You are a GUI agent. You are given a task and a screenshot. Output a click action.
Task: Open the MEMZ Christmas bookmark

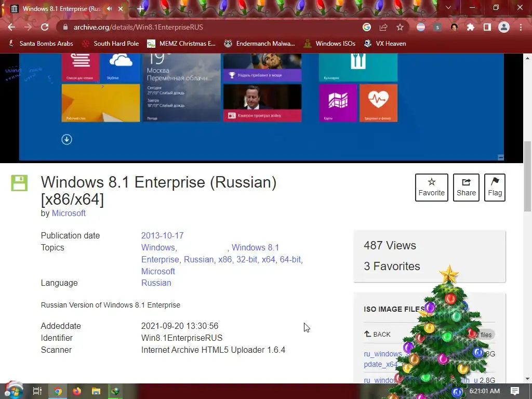[x=181, y=44]
